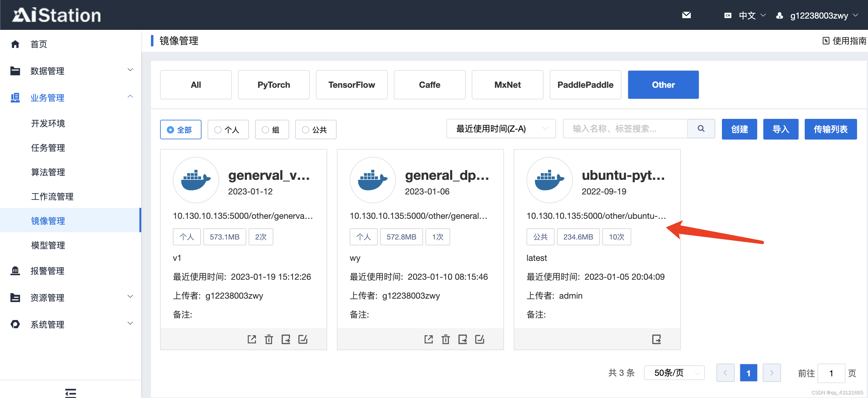Click the 导入 button

(781, 129)
